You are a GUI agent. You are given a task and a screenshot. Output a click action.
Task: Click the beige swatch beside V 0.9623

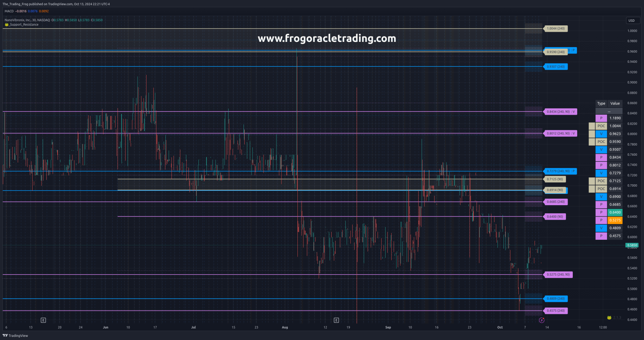[x=592, y=134]
